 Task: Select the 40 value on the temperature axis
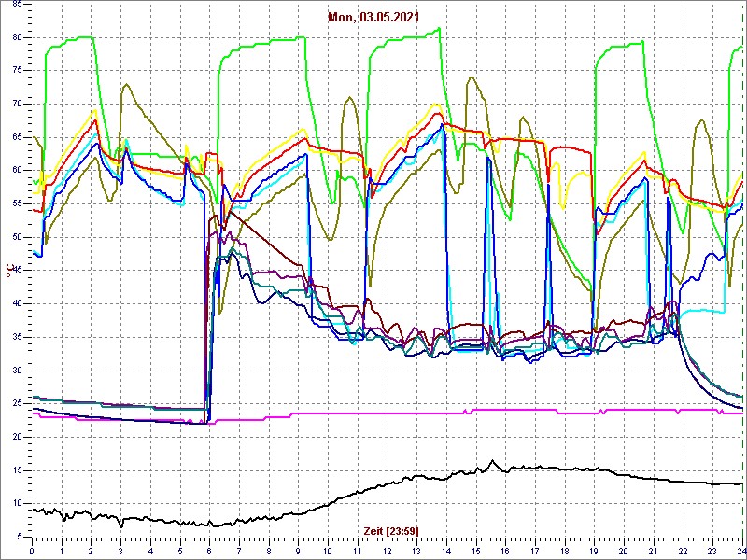(15, 304)
